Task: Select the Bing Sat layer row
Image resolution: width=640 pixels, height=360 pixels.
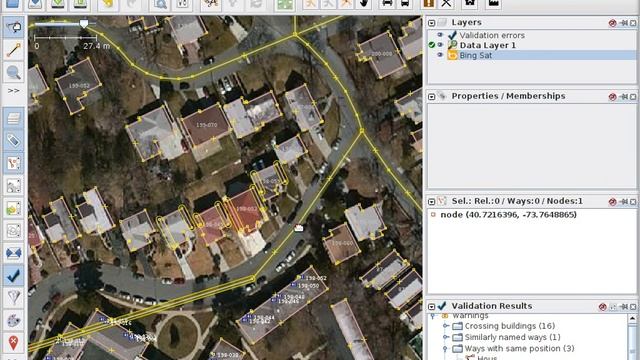Action: pos(531,55)
